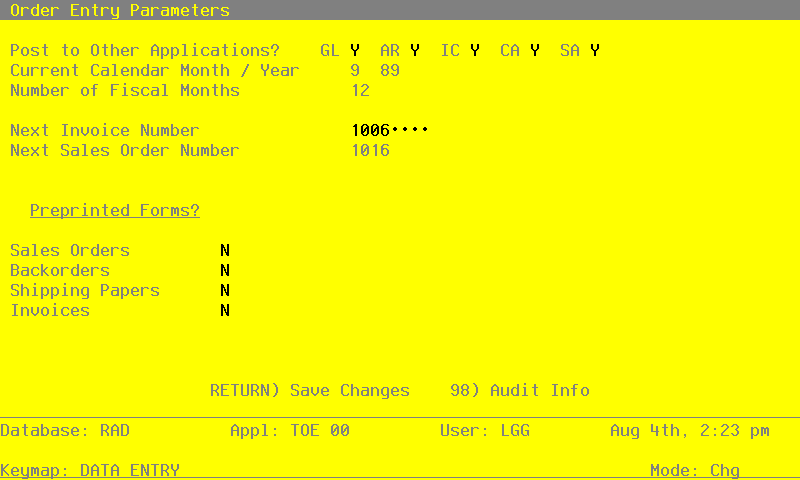Click the Preprinted Forms? heading
The width and height of the screenshot is (800, 480).
[115, 210]
